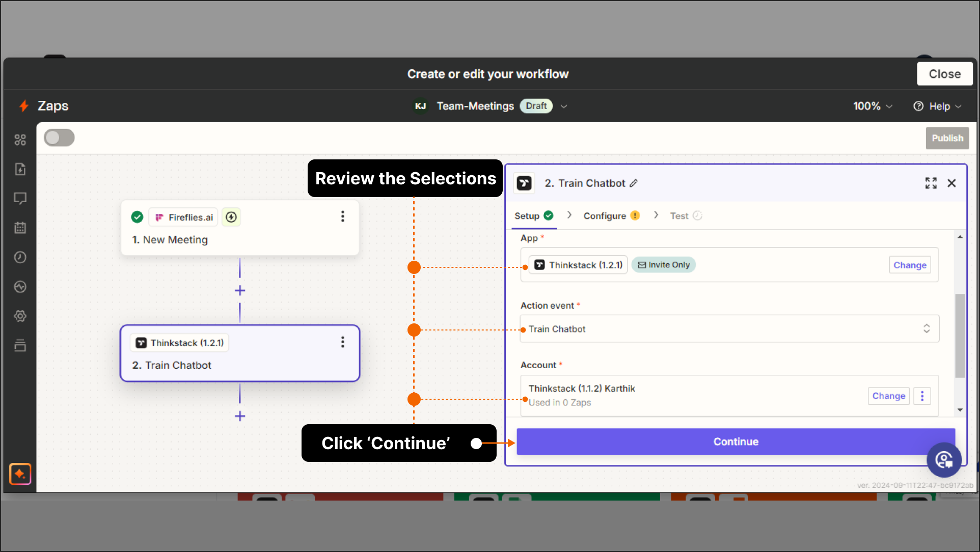Open the calendar icon in sidebar
Screen dimensions: 980x552
tap(20, 228)
